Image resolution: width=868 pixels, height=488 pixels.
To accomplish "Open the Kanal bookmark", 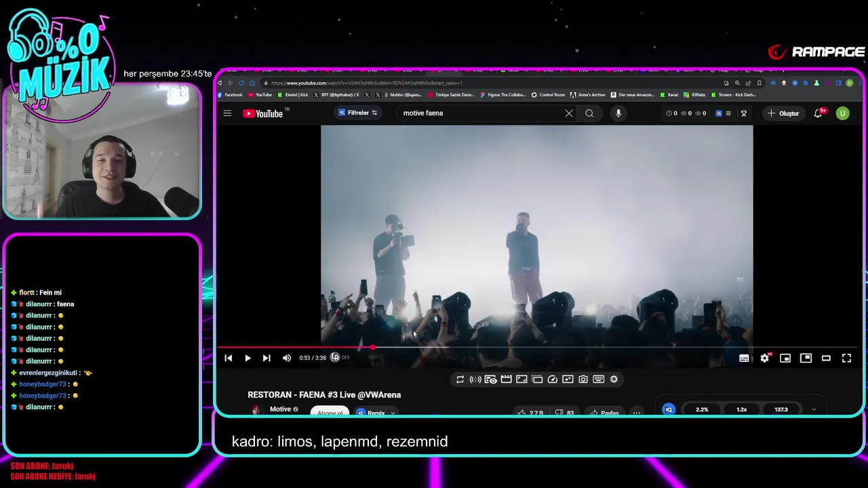I will click(669, 95).
